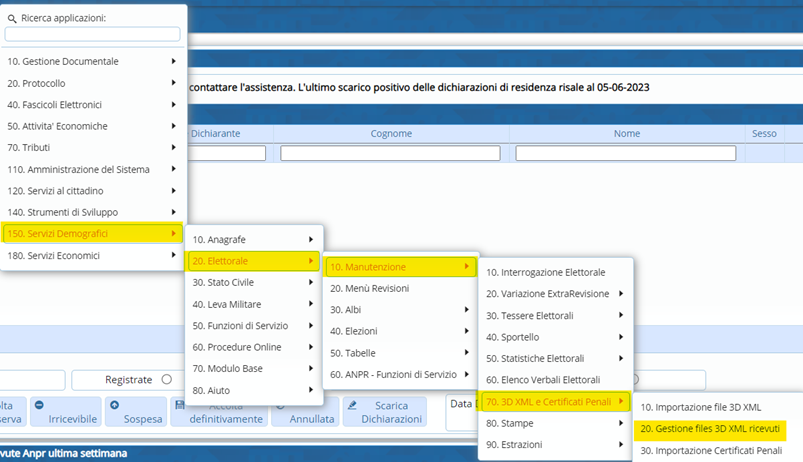Click the Nome column filter field
Image resolution: width=803 pixels, height=462 pixels.
[626, 153]
